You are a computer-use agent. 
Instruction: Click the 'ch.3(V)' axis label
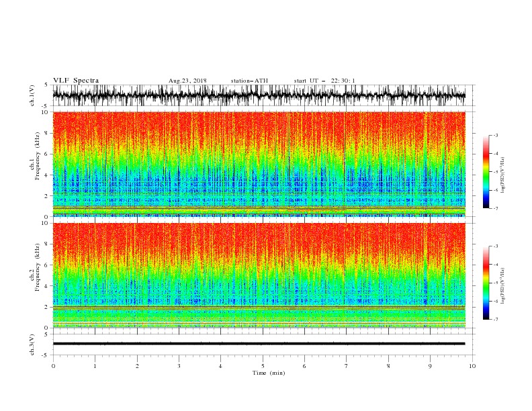[32, 345]
